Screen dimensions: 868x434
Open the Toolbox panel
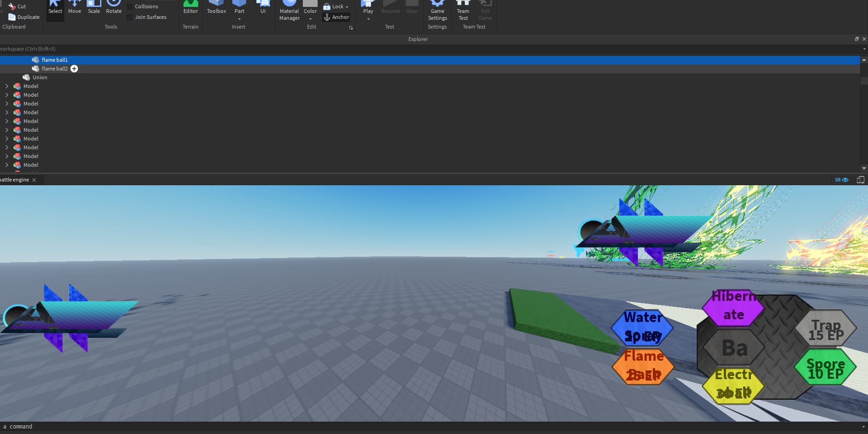pyautogui.click(x=216, y=8)
